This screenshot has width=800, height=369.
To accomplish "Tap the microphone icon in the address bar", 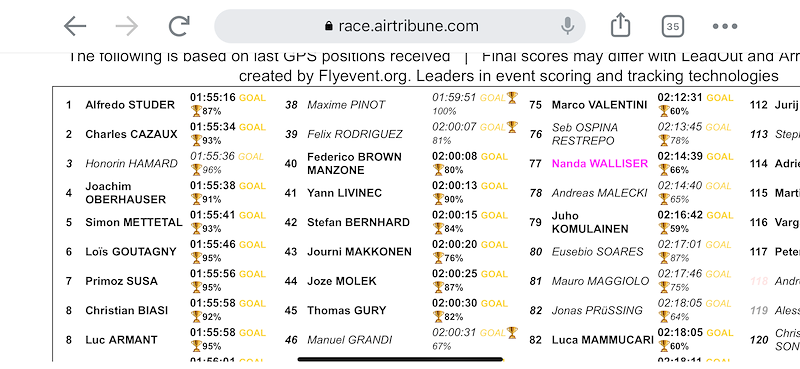I will [567, 26].
